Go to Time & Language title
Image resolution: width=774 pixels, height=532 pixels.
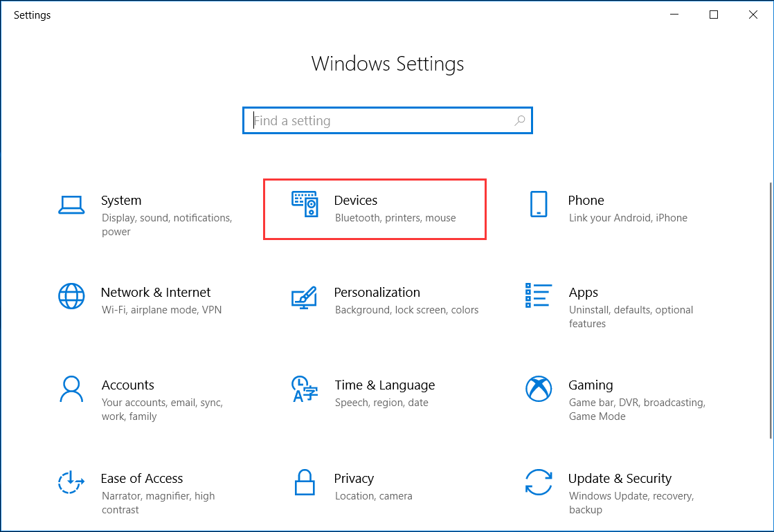(384, 385)
